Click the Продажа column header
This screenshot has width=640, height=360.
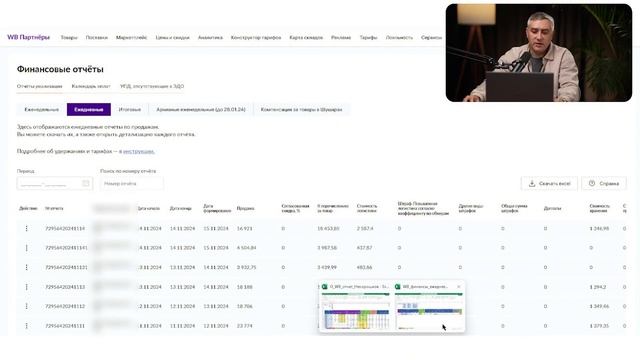point(245,209)
